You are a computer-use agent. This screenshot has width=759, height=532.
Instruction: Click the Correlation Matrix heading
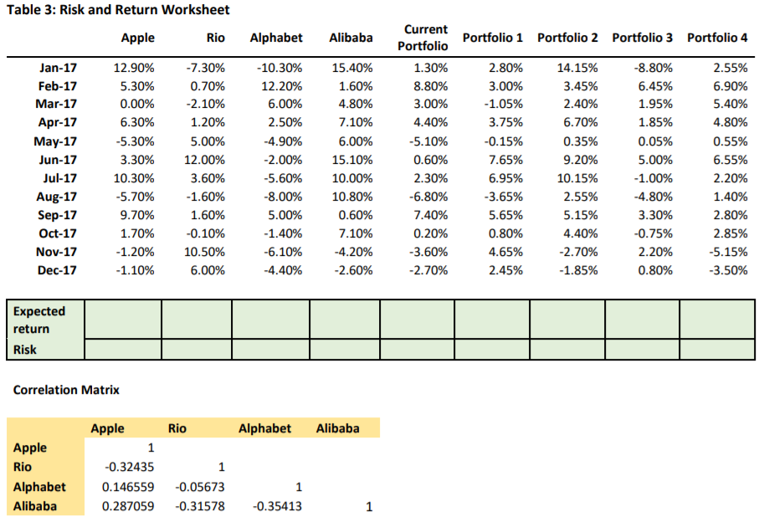click(x=66, y=390)
